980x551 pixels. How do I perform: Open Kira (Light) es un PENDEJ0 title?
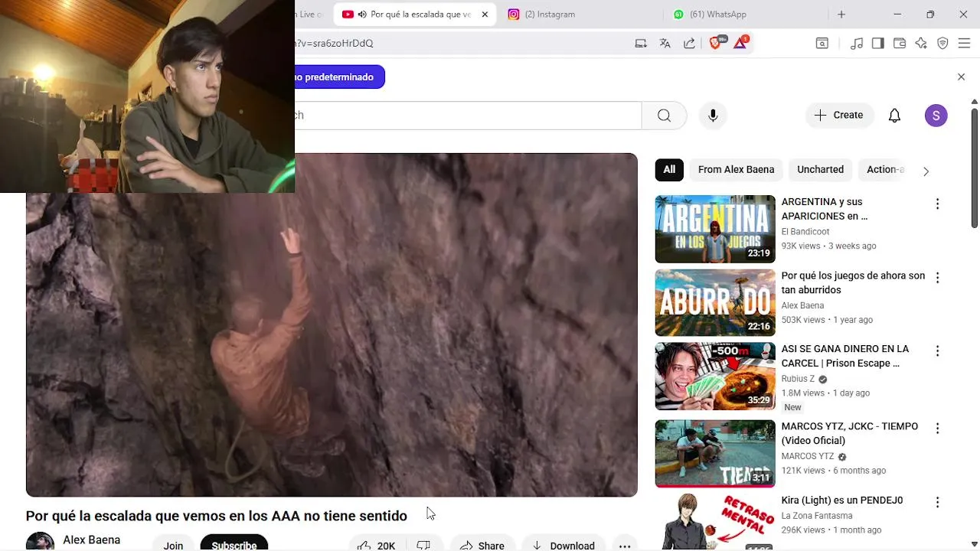point(841,500)
